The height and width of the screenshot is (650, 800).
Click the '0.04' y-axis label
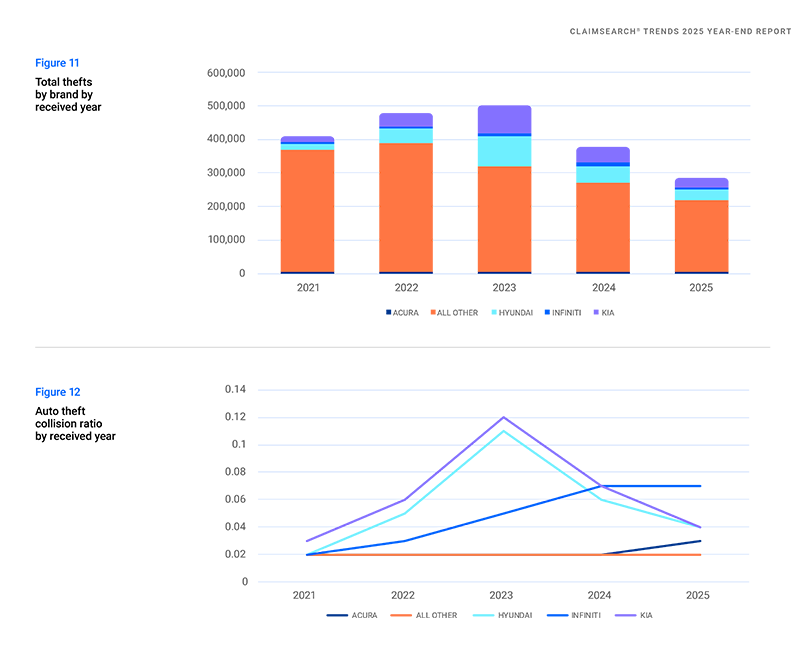[x=235, y=527]
